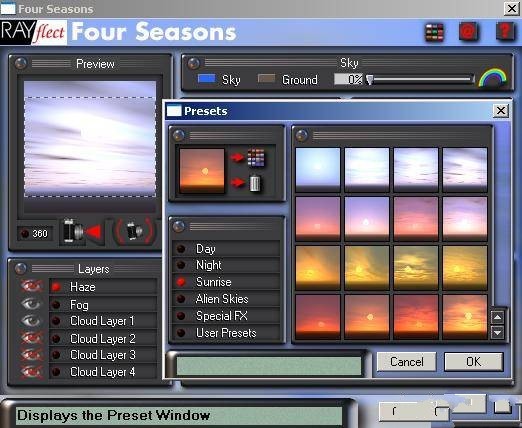The height and width of the screenshot is (428, 522).
Task: Click the current sunset preset thumbnail
Action: (x=202, y=171)
